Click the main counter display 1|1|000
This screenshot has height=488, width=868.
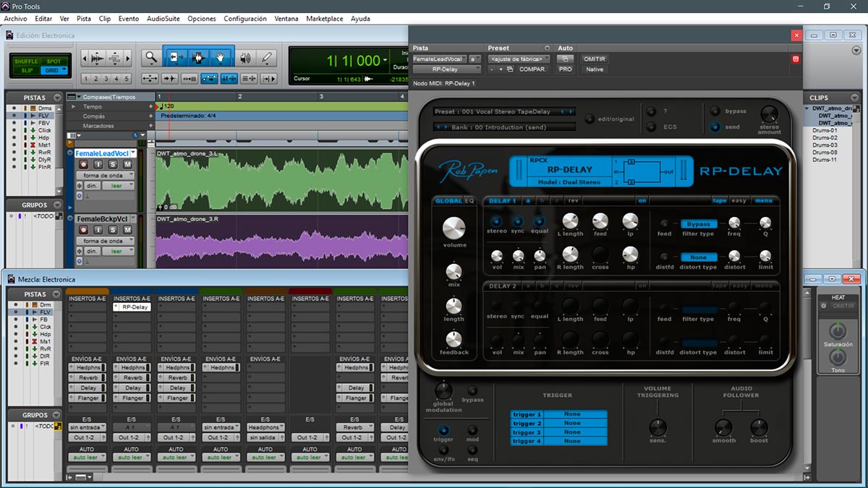tap(353, 60)
